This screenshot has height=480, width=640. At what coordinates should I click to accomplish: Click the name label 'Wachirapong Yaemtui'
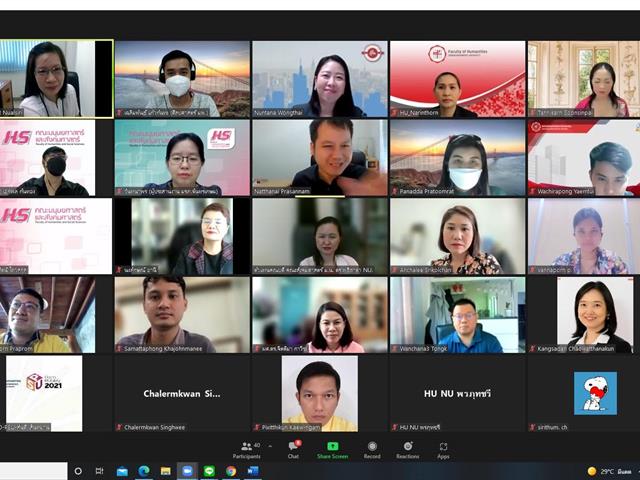565,191
